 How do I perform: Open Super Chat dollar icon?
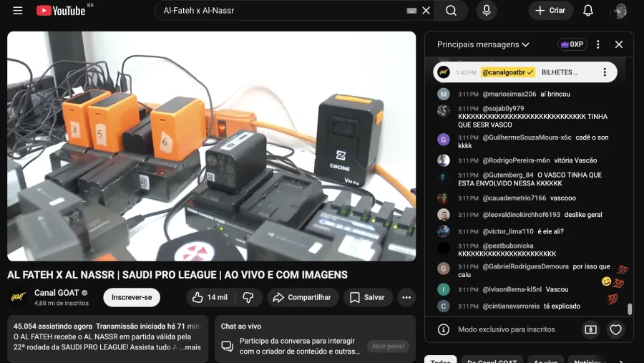pos(590,329)
